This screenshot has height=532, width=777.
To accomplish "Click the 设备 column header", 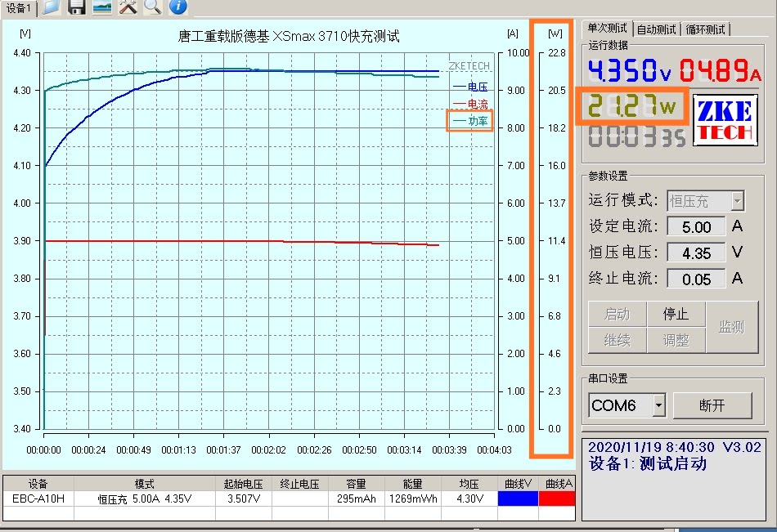I will click(x=38, y=484).
